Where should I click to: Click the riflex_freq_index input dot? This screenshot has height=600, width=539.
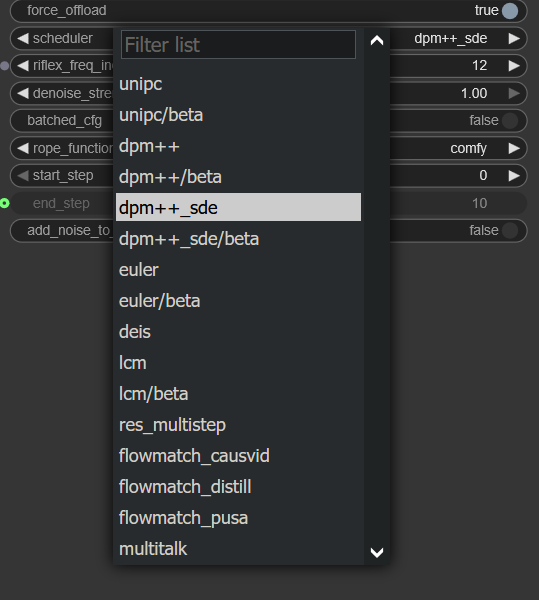pyautogui.click(x=5, y=66)
